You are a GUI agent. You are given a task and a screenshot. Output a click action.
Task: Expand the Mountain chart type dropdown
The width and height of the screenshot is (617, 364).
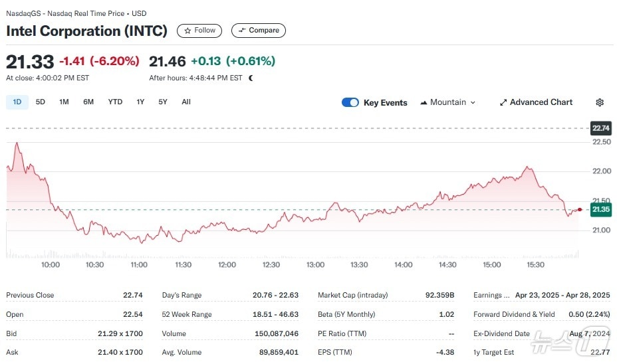pos(448,102)
